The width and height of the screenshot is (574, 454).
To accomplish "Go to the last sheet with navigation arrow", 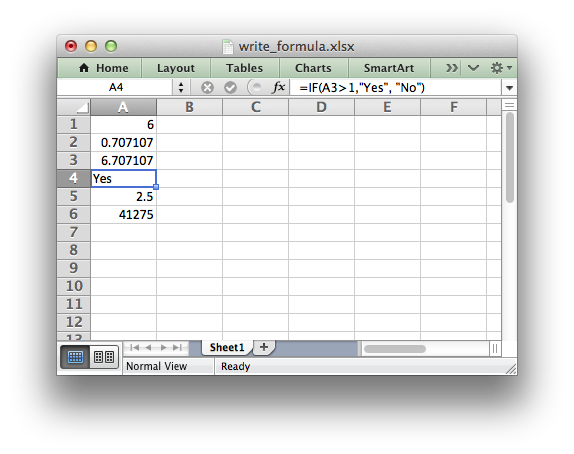I will click(178, 347).
